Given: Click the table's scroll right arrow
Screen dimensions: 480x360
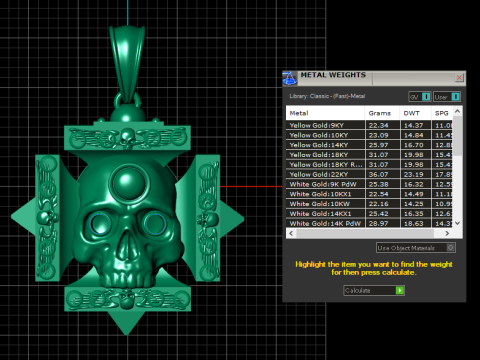Looking at the screenshot, I should [x=447, y=233].
